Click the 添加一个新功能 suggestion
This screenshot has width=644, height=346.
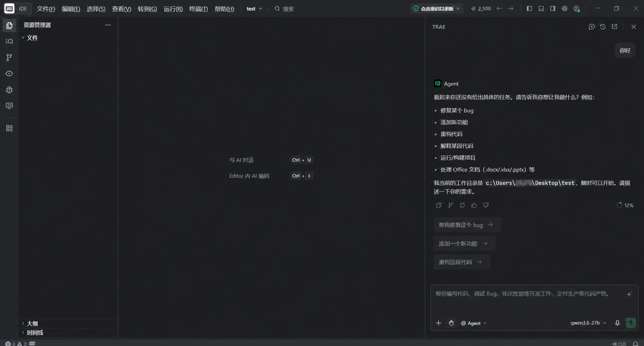465,244
